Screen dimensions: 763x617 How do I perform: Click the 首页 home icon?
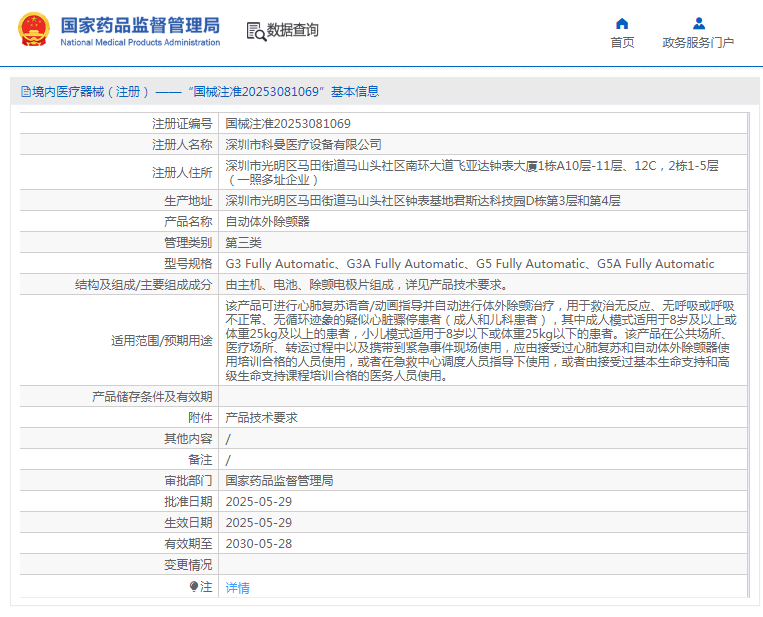coord(622,23)
